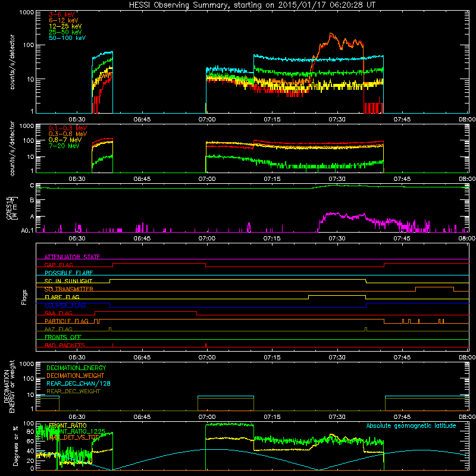Viewport: 476px width, 476px height.
Task: Click the GAP_FLAG label
Action: [x=58, y=265]
